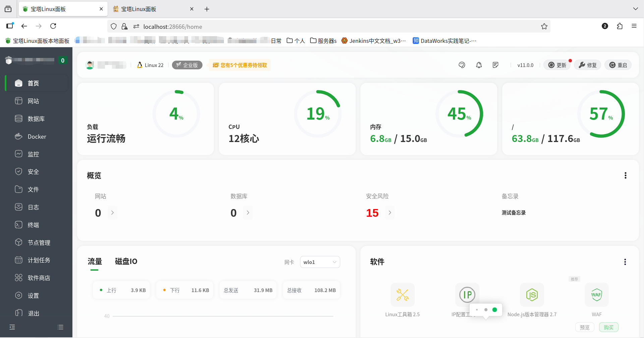Viewport: 644px width, 338px height.
Task: Click the 重启 restart button
Action: [x=618, y=65]
